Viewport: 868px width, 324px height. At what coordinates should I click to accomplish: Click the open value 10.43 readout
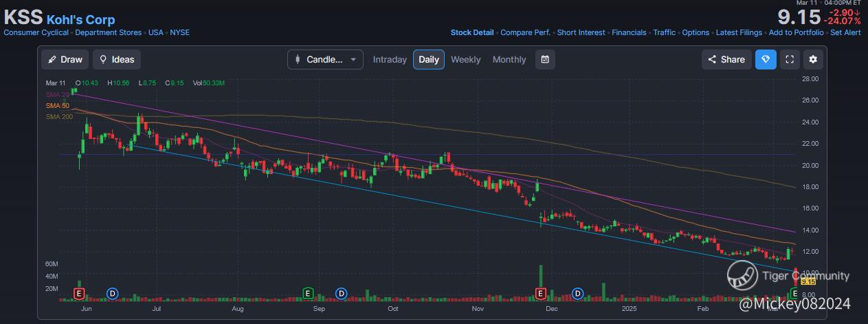(x=87, y=83)
